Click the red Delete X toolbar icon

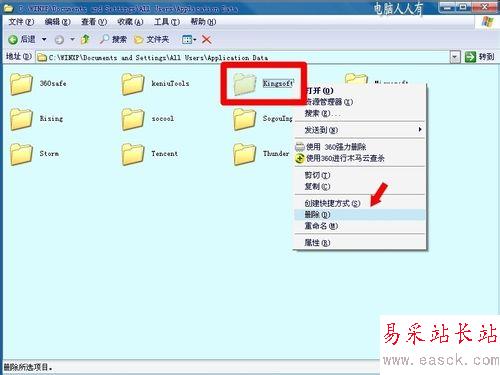[207, 40]
